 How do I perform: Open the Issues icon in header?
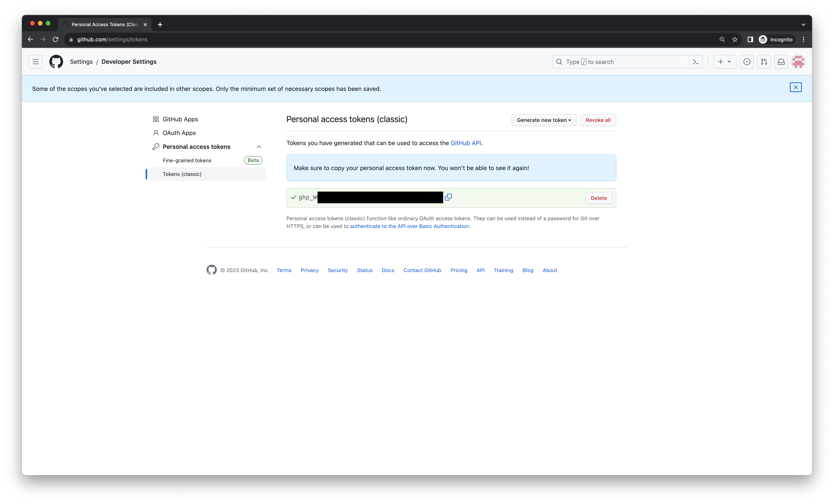(x=747, y=62)
